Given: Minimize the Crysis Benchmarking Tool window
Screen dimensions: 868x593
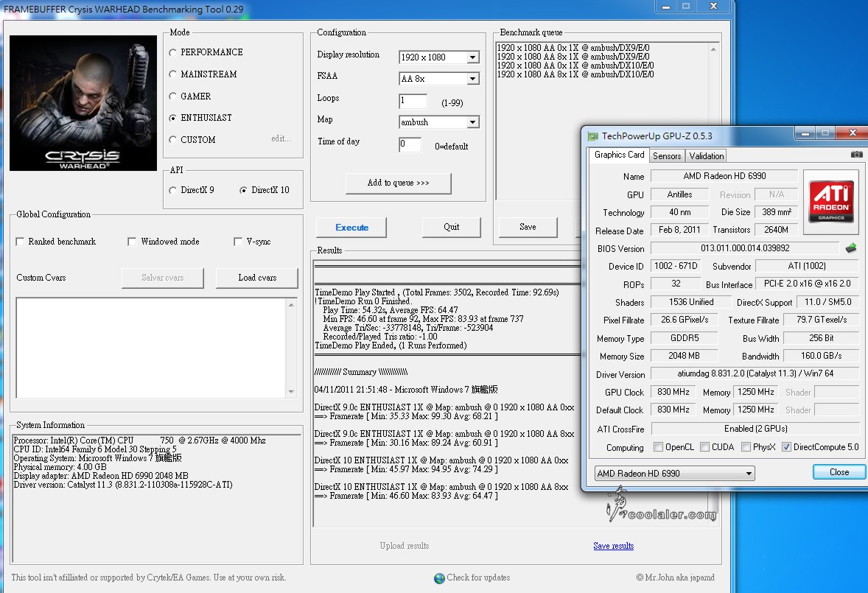Looking at the screenshot, I should click(666, 7).
